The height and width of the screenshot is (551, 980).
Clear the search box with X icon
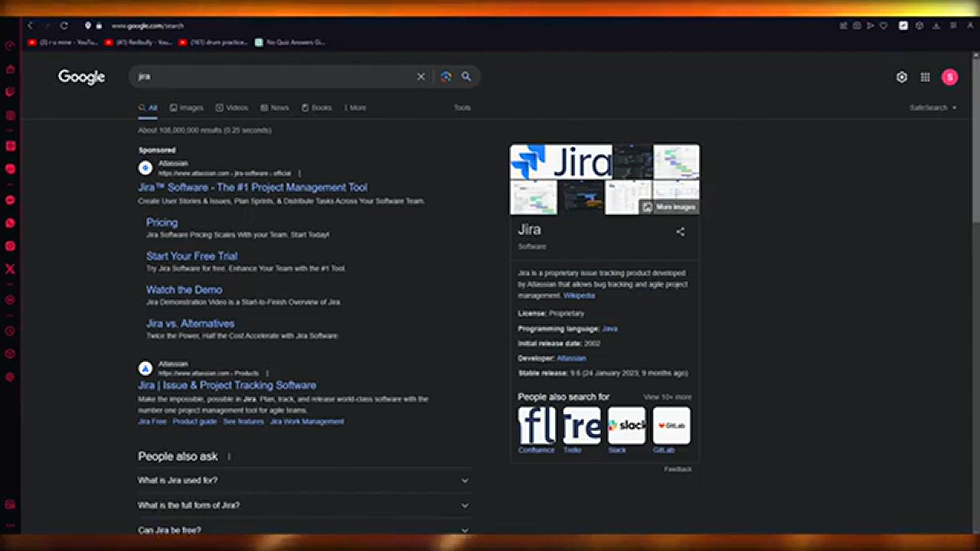421,77
